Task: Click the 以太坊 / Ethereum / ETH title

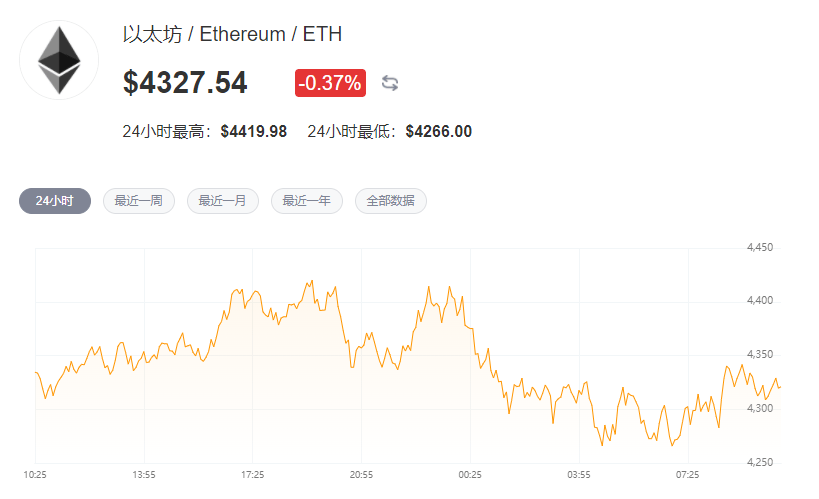Action: point(232,35)
